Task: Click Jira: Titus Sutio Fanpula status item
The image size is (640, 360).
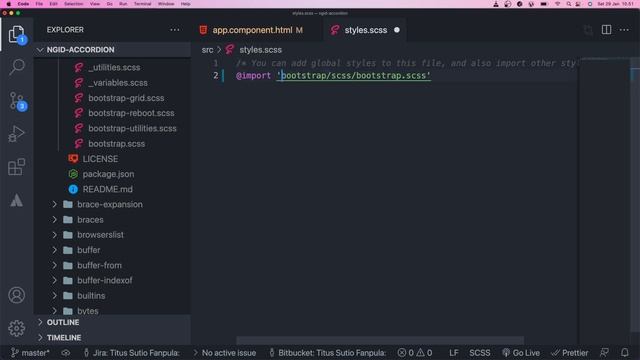Action: 131,353
